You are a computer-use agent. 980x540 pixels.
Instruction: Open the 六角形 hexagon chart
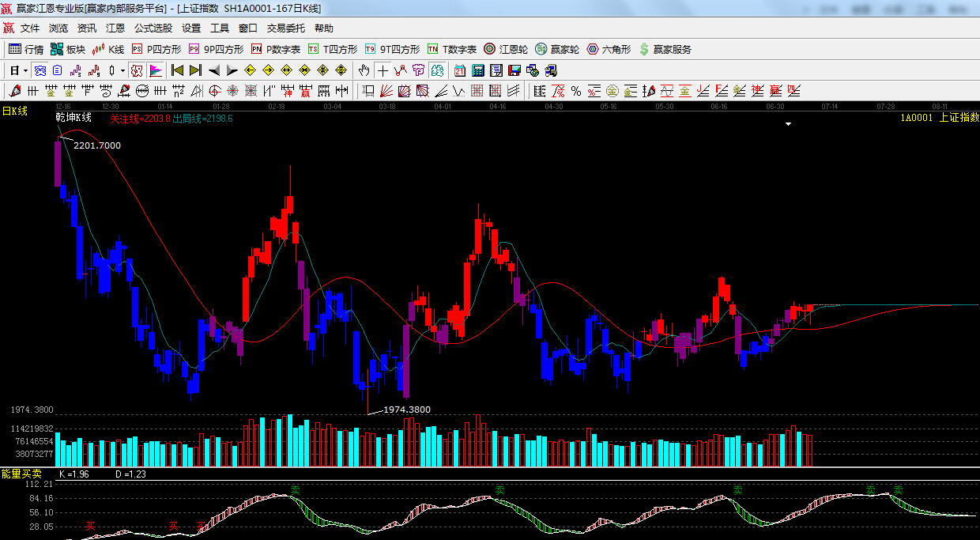[x=608, y=49]
